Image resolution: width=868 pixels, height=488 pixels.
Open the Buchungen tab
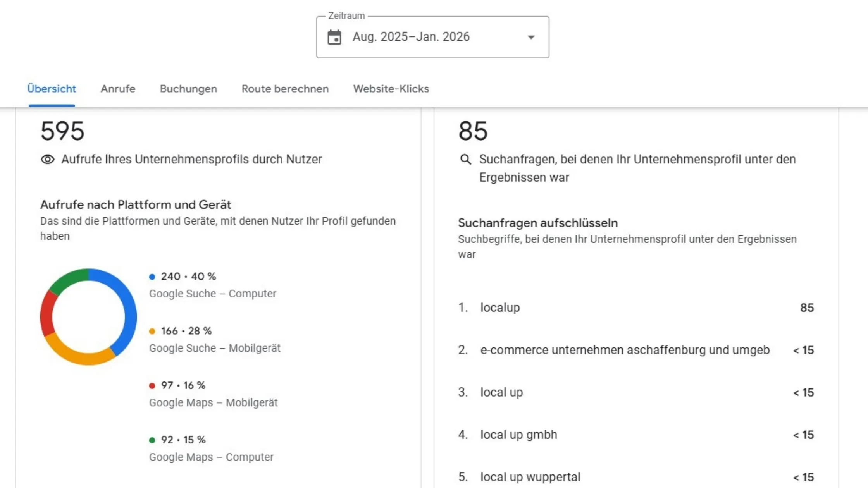click(x=188, y=89)
